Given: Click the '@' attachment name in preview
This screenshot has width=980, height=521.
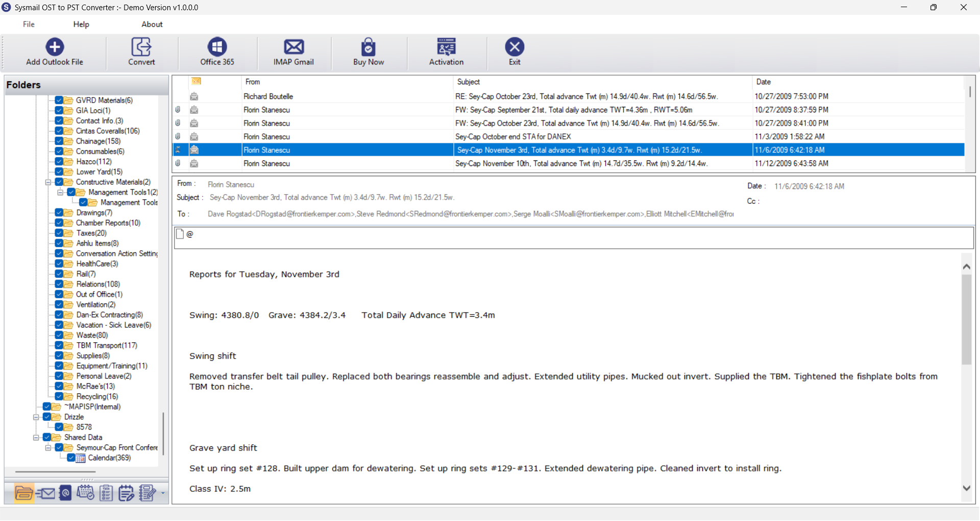Looking at the screenshot, I should coord(190,234).
